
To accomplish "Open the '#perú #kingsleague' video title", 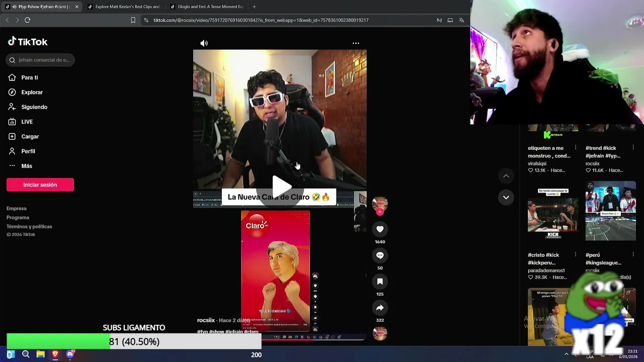I will tap(603, 259).
